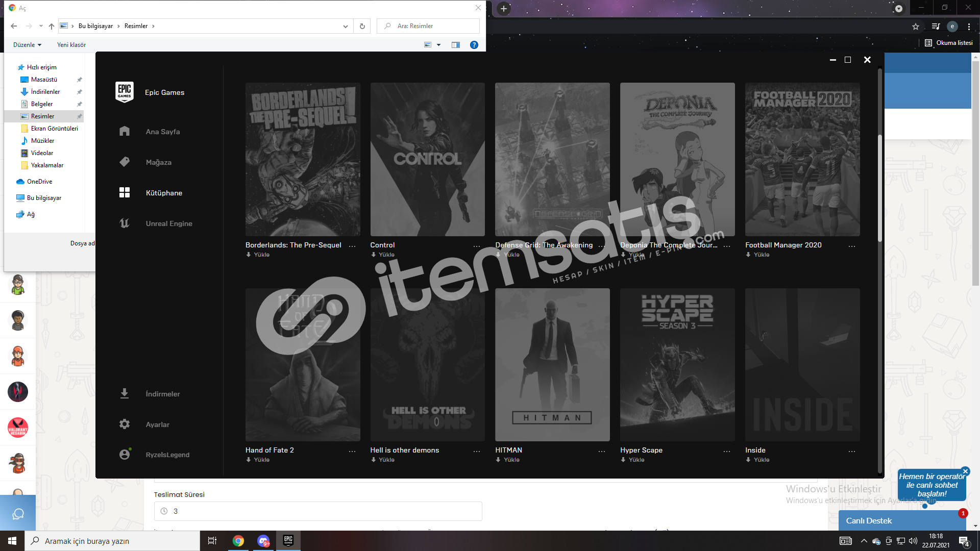Open Ana Sayfa in Epic Games sidebar
Screen dimensions: 980x551
(162, 132)
